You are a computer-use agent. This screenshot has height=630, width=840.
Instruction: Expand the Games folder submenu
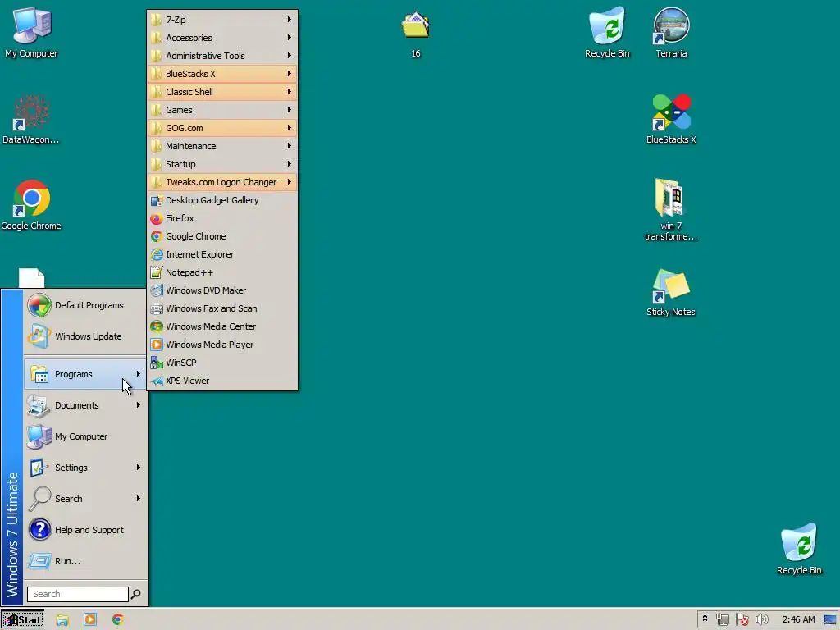(222, 110)
